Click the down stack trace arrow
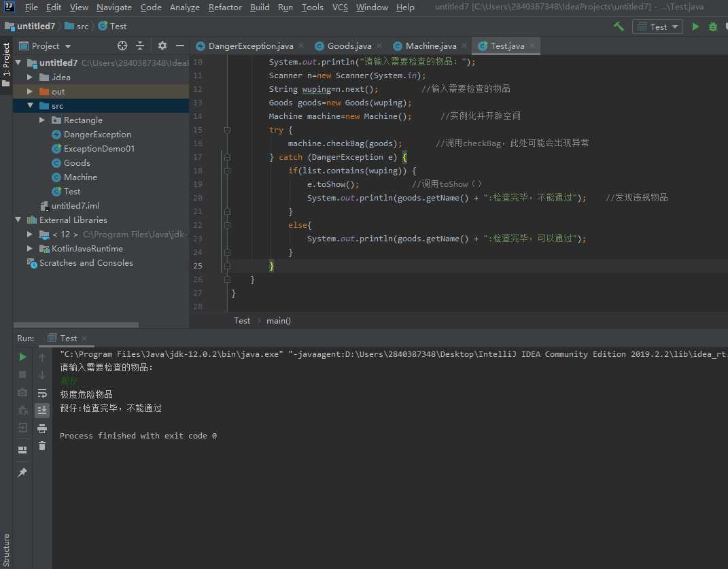 (42, 375)
